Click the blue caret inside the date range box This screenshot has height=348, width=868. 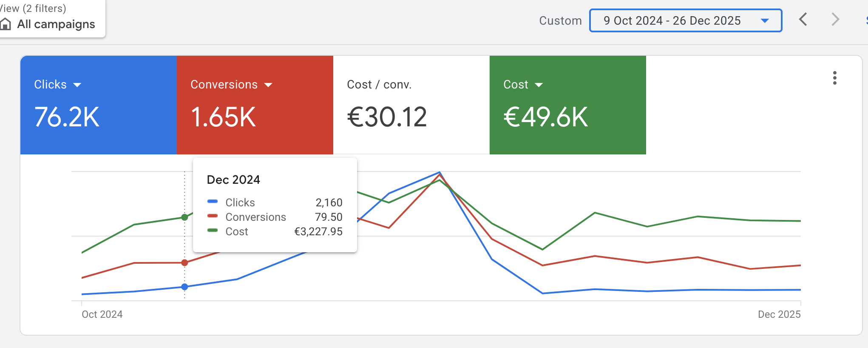pyautogui.click(x=764, y=20)
